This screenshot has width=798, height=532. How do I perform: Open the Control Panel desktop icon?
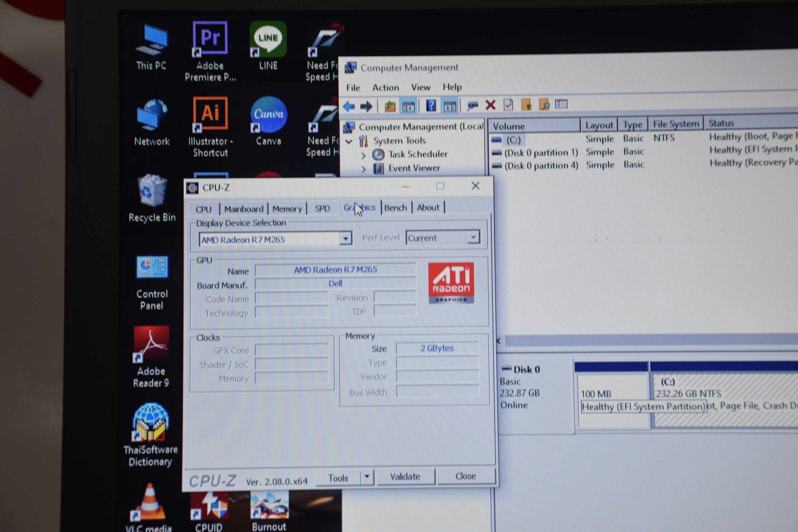[152, 282]
